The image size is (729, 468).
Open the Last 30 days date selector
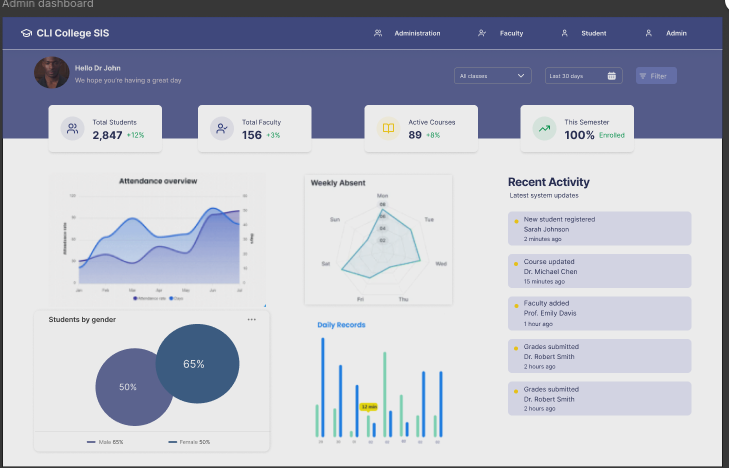[x=583, y=76]
